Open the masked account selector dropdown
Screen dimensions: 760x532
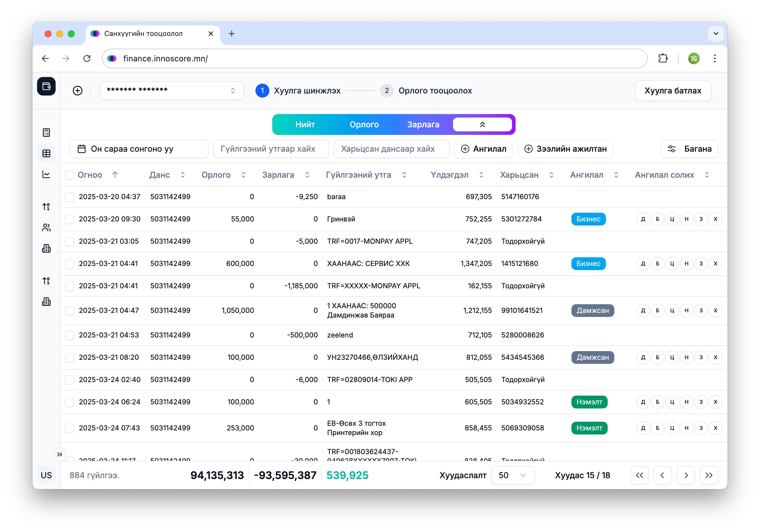tap(171, 91)
